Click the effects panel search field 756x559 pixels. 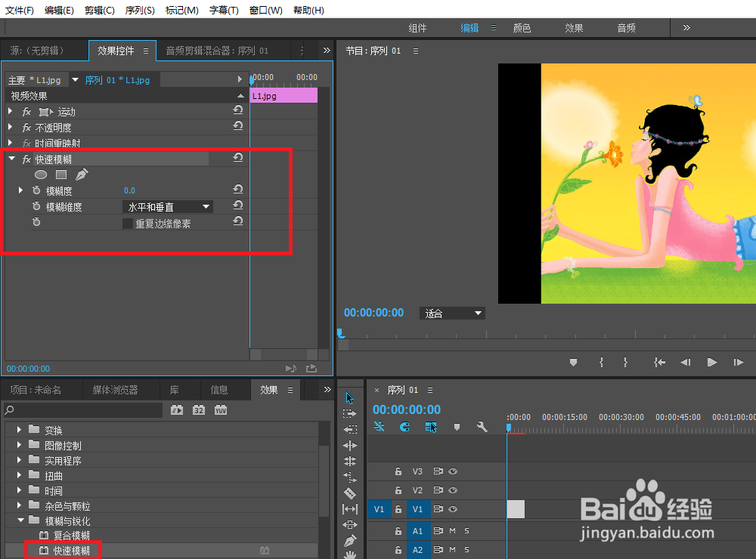(83, 410)
